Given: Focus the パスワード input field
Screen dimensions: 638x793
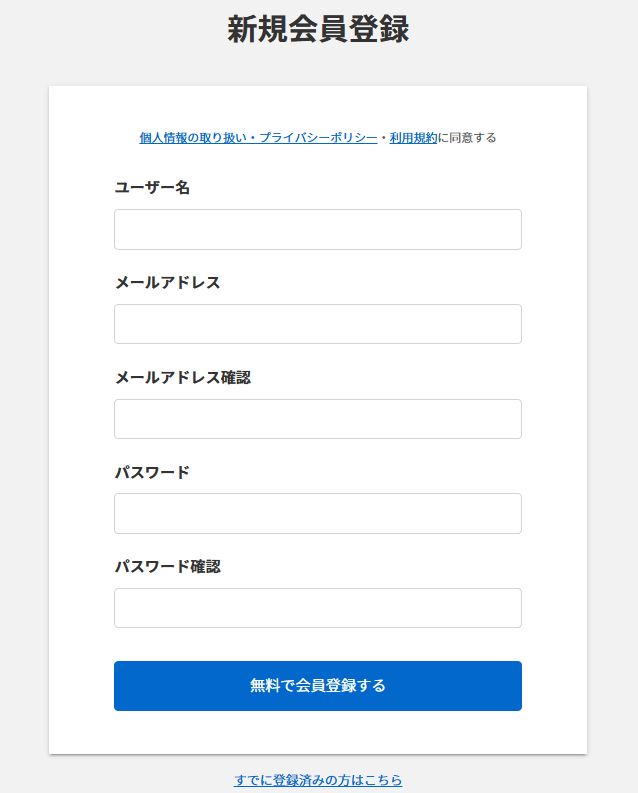Looking at the screenshot, I should coord(318,513).
